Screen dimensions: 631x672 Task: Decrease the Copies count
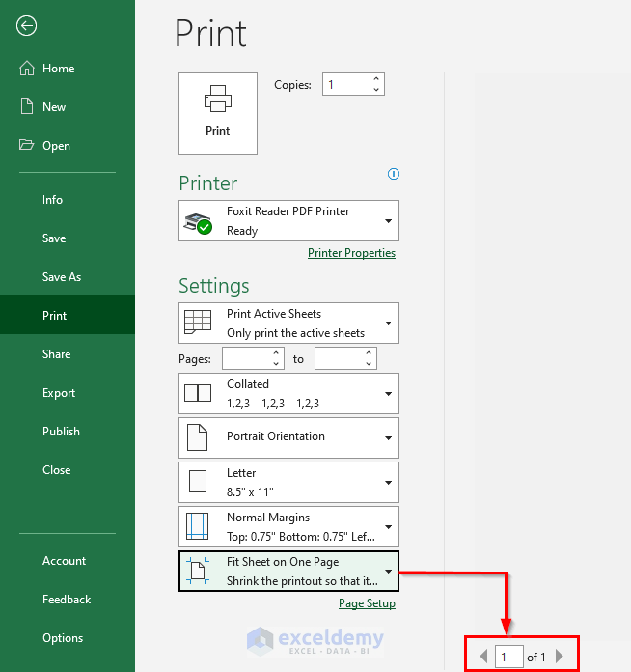tap(376, 89)
